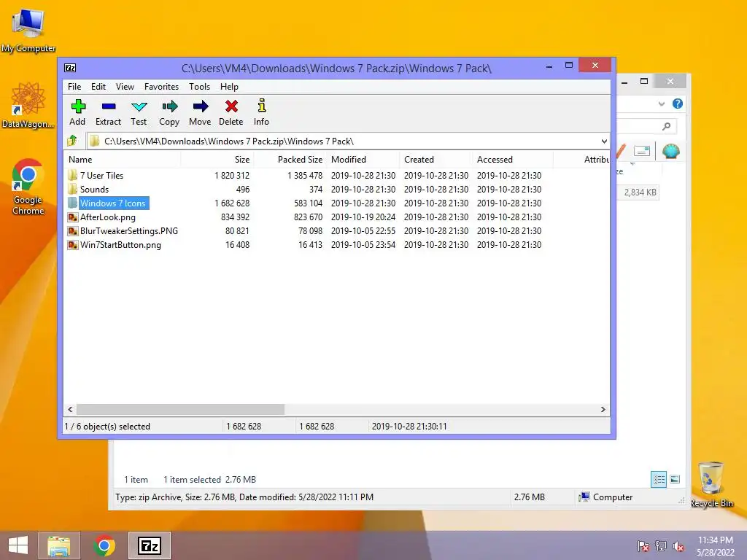Click the 2,834 KB size cell in Explorer
The height and width of the screenshot is (560, 747).
[x=640, y=192]
